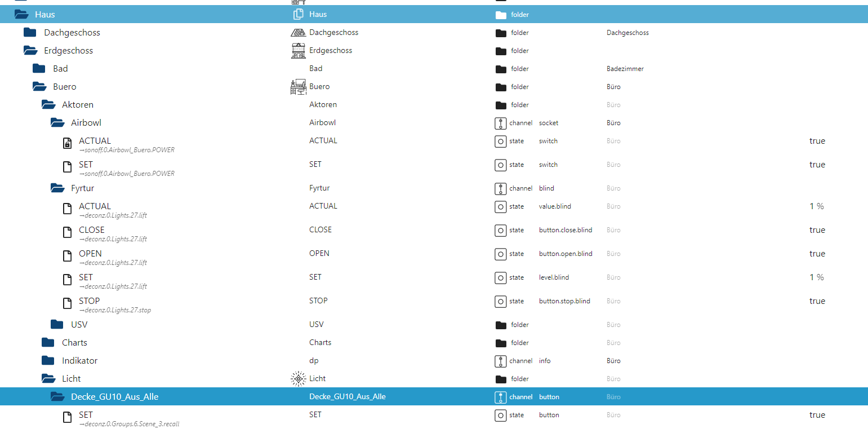This screenshot has height=433, width=868.
Task: Expand the Bad folder
Action: pyautogui.click(x=39, y=68)
